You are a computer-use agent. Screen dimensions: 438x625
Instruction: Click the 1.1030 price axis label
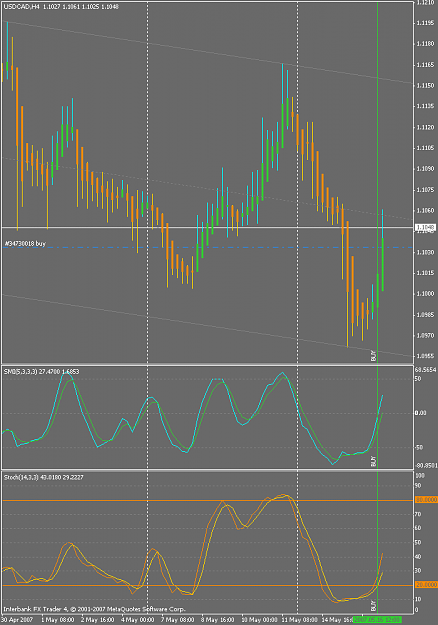tap(425, 252)
